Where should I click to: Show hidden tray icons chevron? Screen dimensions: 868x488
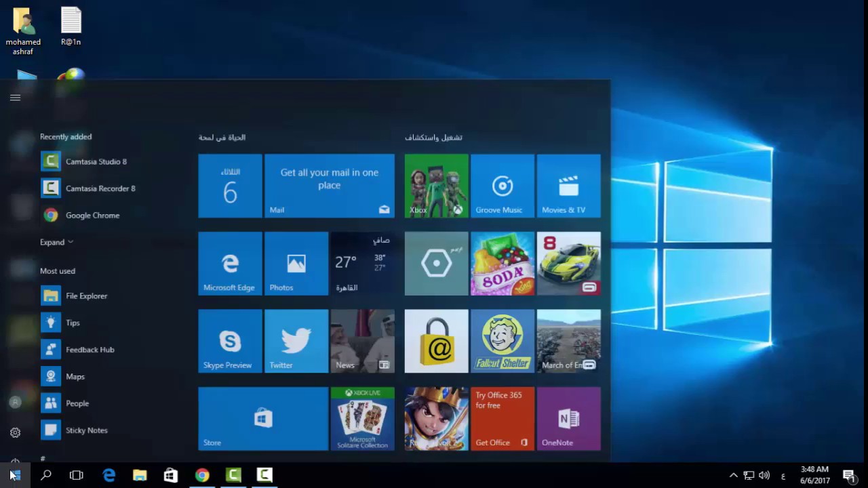pos(733,475)
